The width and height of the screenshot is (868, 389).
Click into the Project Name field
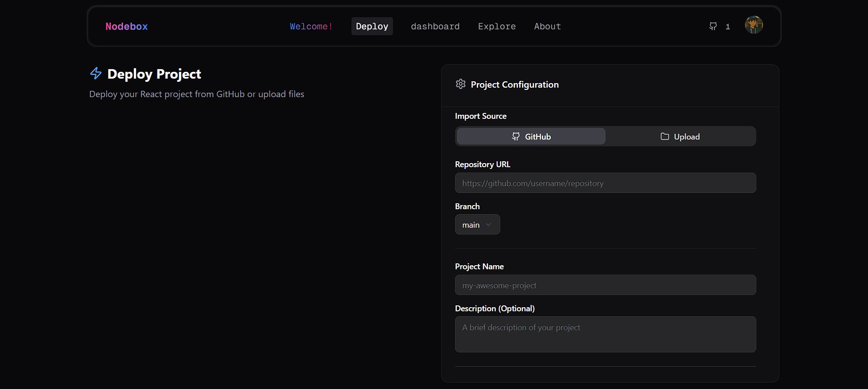pos(605,285)
